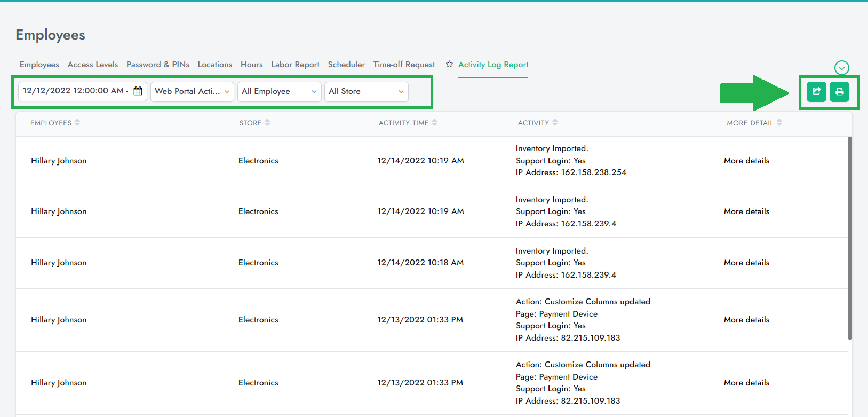Click the vertical table scrollbar
868x417 pixels.
[x=850, y=238]
